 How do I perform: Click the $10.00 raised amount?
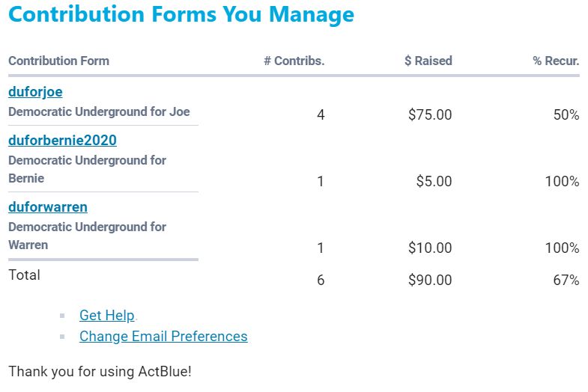click(x=430, y=248)
